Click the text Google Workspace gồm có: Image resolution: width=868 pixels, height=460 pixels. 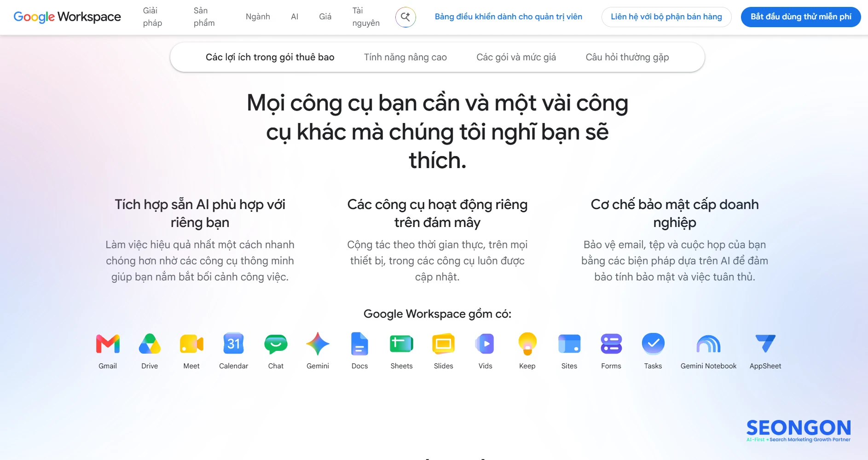(x=437, y=314)
